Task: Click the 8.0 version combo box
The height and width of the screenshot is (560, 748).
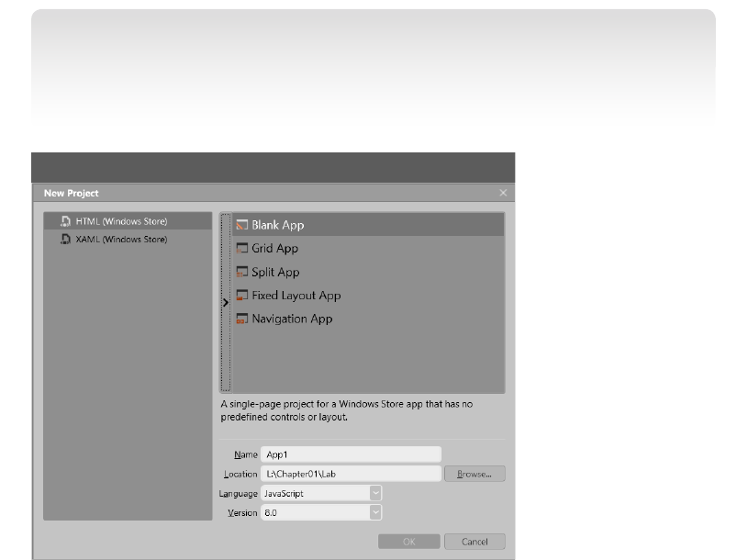Action: 321,512
